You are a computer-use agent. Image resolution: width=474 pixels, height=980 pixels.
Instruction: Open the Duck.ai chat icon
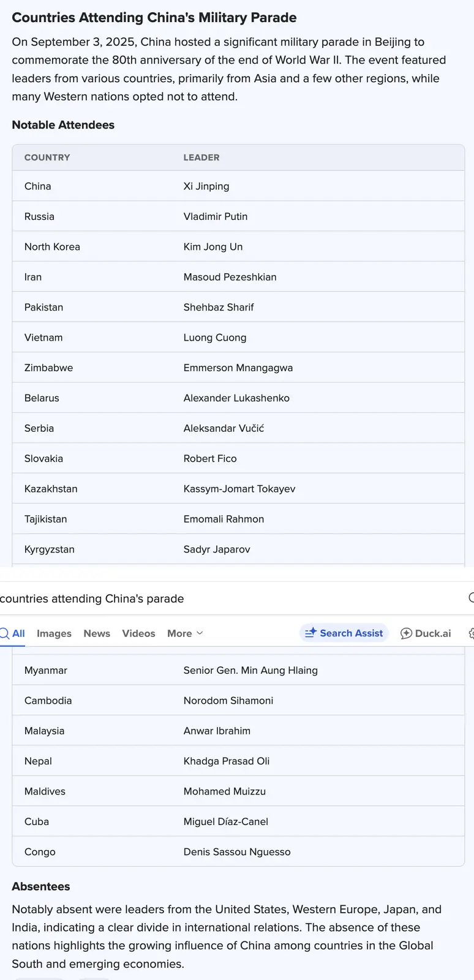pos(406,633)
